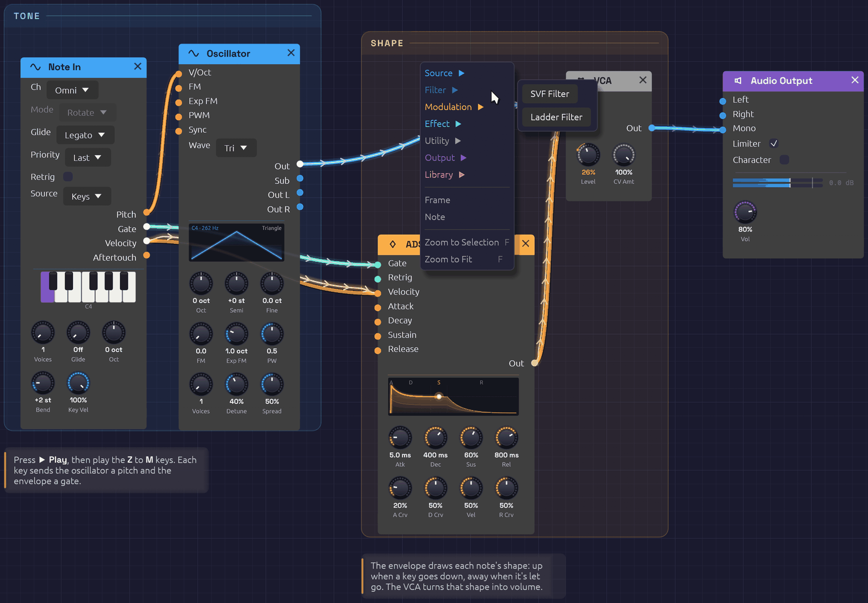868x603 pixels.
Task: Click the ADSR envelope sustain point
Action: click(x=439, y=396)
